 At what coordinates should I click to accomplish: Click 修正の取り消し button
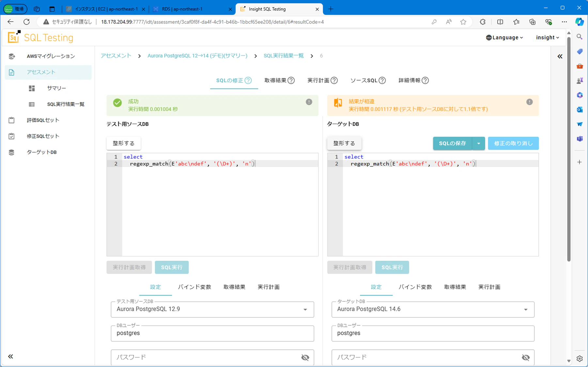click(513, 143)
